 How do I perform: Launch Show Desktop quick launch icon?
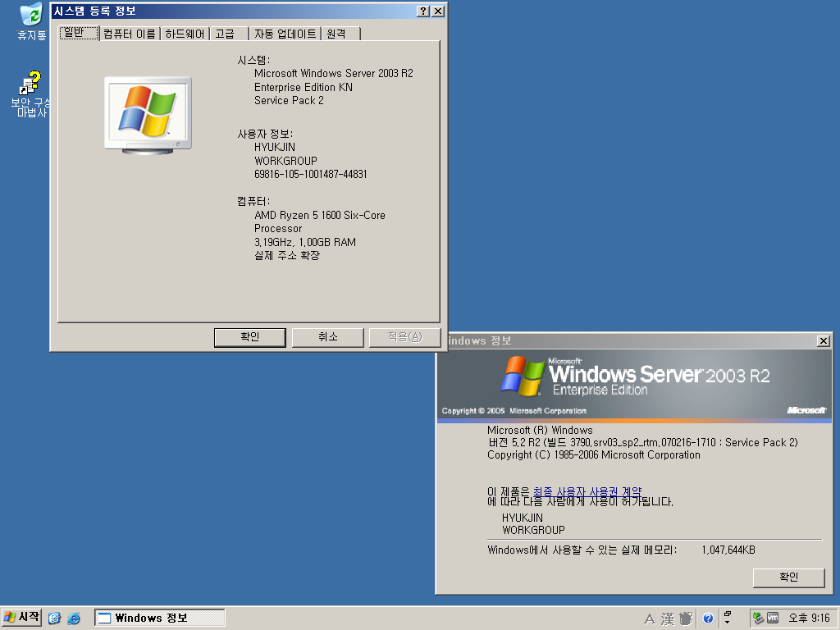(54, 619)
